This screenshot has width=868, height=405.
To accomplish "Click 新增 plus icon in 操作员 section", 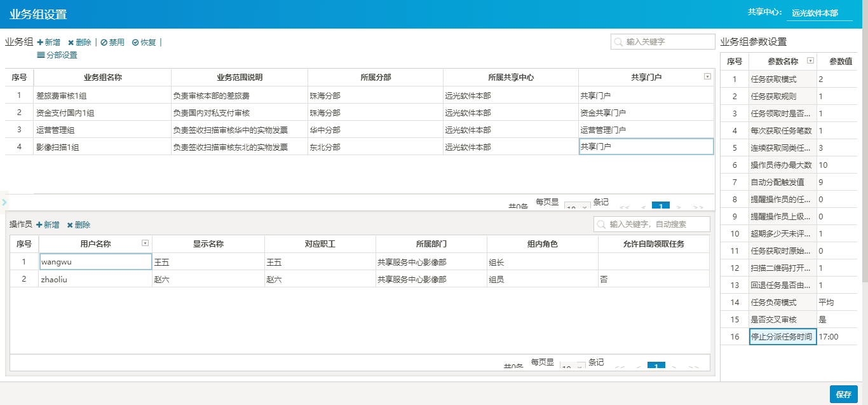I will (x=39, y=225).
